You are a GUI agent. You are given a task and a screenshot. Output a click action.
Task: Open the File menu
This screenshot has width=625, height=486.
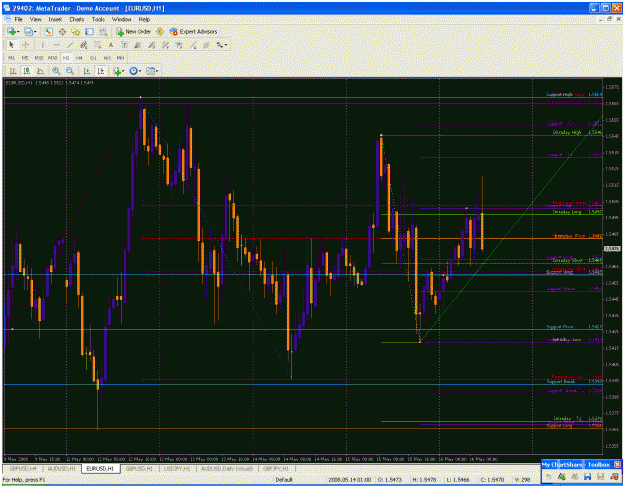coord(19,19)
